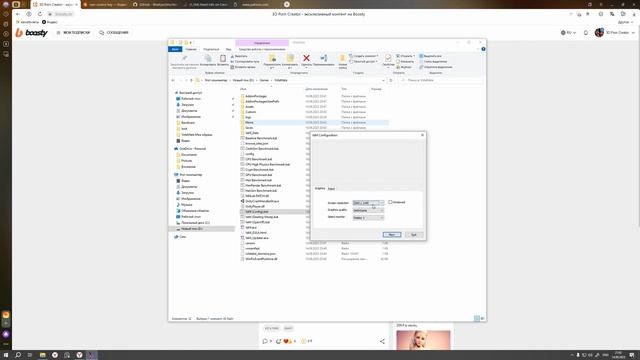Select the Custom folder

251,112
